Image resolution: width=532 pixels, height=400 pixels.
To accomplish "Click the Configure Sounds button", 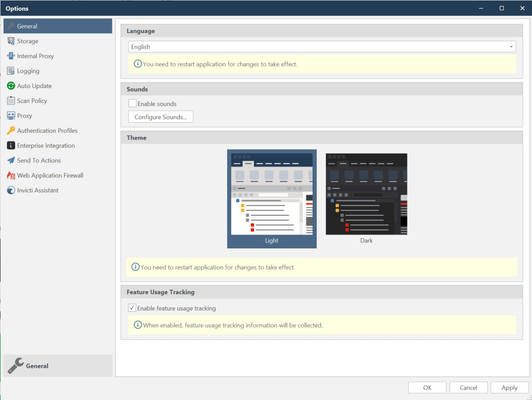I will click(x=160, y=117).
